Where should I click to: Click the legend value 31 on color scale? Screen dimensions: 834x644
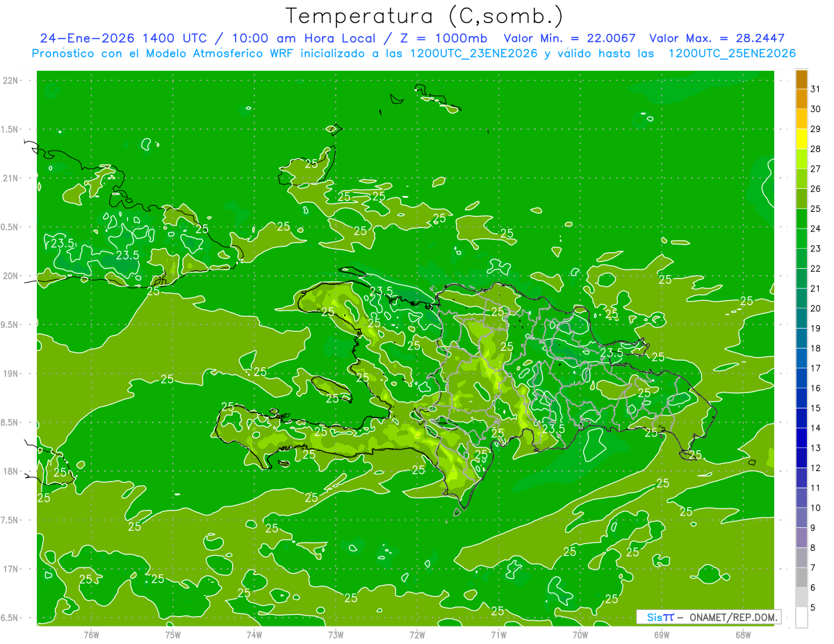815,89
